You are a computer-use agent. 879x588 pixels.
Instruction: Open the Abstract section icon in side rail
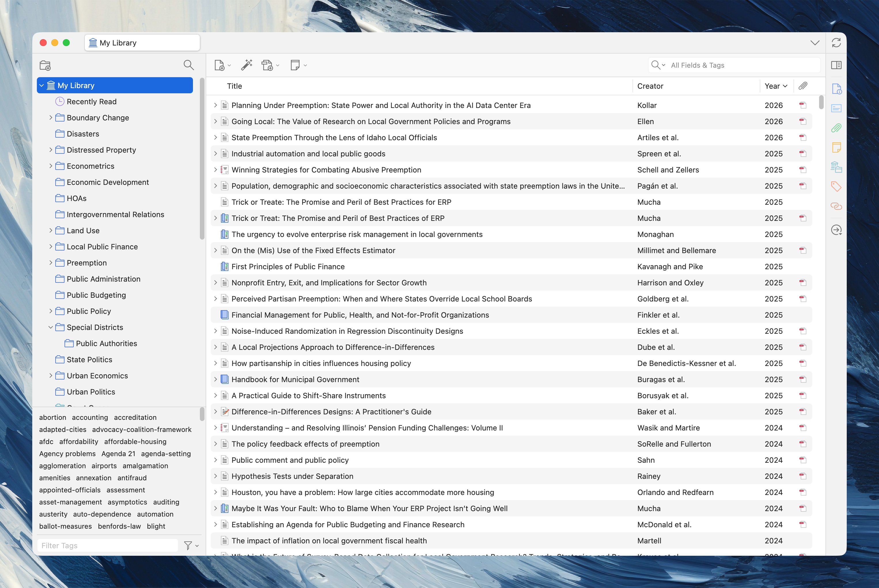coord(837,108)
